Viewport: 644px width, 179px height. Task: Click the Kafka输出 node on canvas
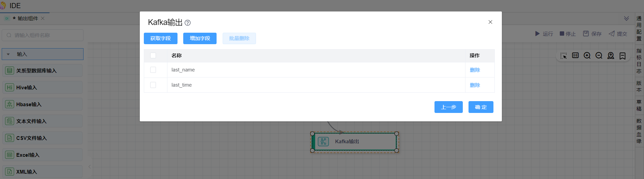(354, 142)
